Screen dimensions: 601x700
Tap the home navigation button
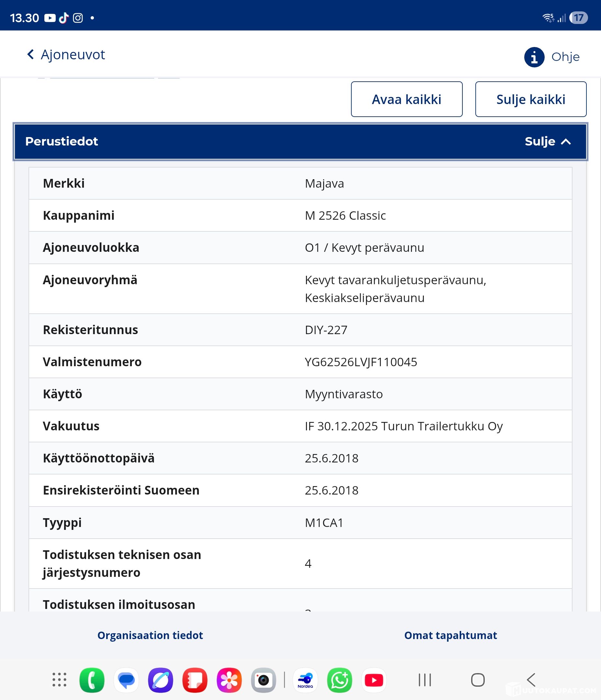click(478, 680)
